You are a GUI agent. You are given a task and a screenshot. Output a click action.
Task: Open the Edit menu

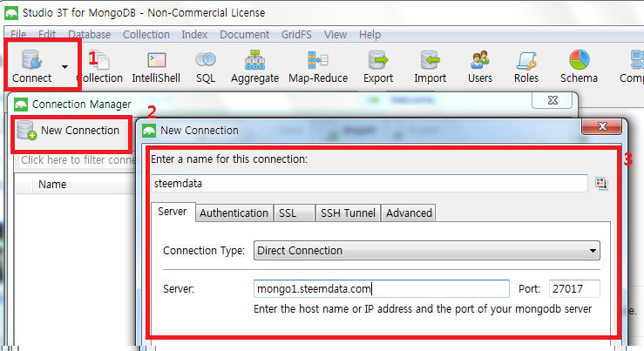click(47, 35)
